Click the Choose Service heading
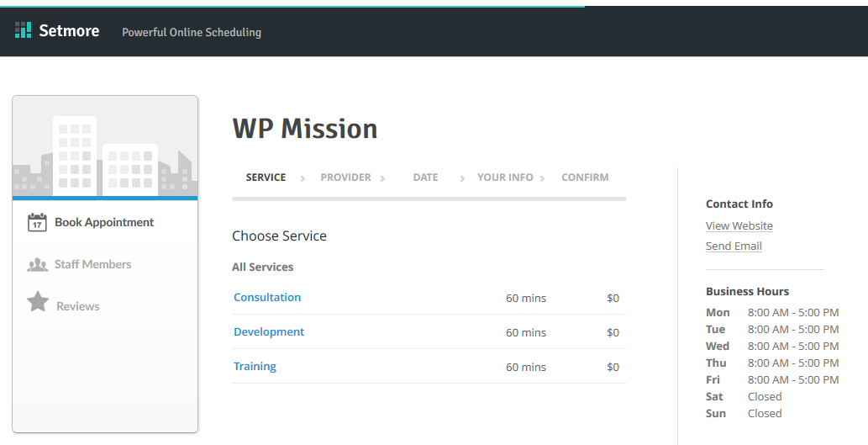868x445 pixels. tap(279, 236)
